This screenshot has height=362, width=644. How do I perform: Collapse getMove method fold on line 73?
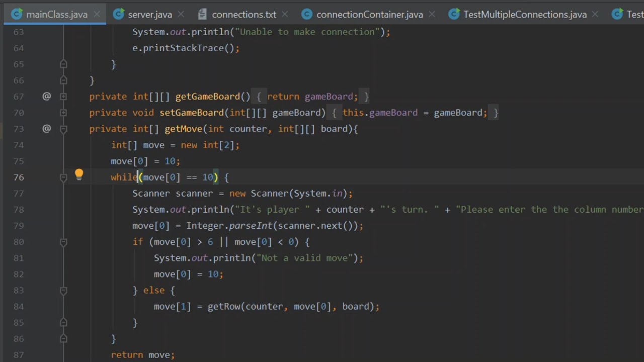(x=63, y=129)
